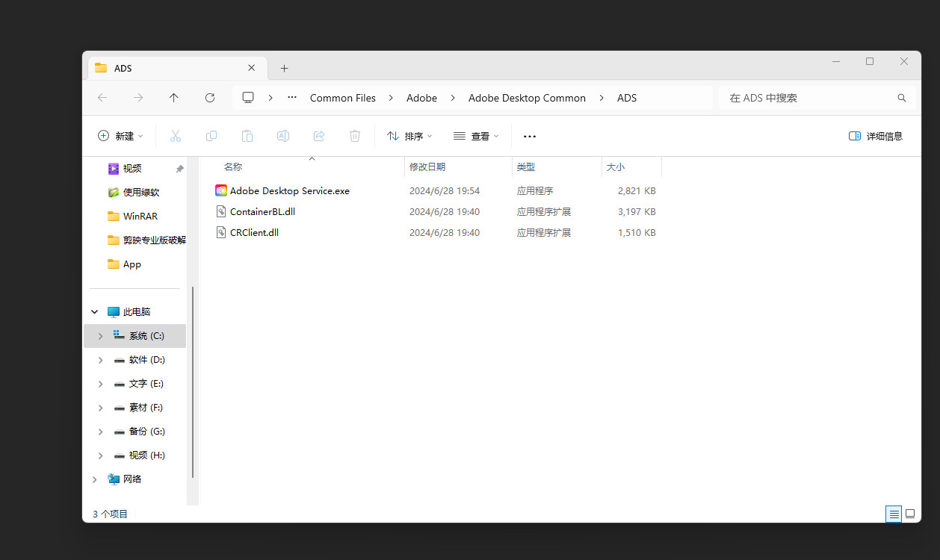Click the CRClient.dll file icon
Image resolution: width=940 pixels, height=560 pixels.
pyautogui.click(x=221, y=232)
